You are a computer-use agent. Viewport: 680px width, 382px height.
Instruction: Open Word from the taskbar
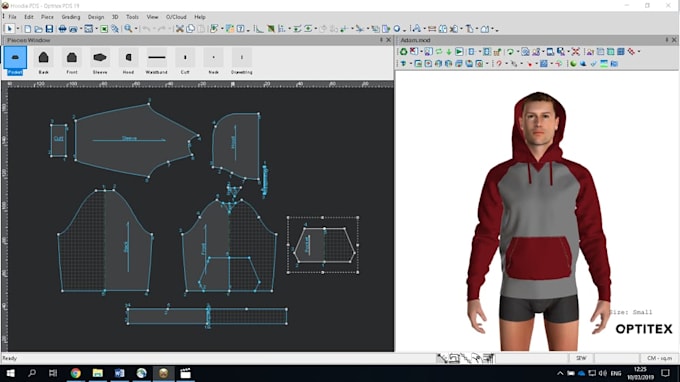[x=119, y=373]
